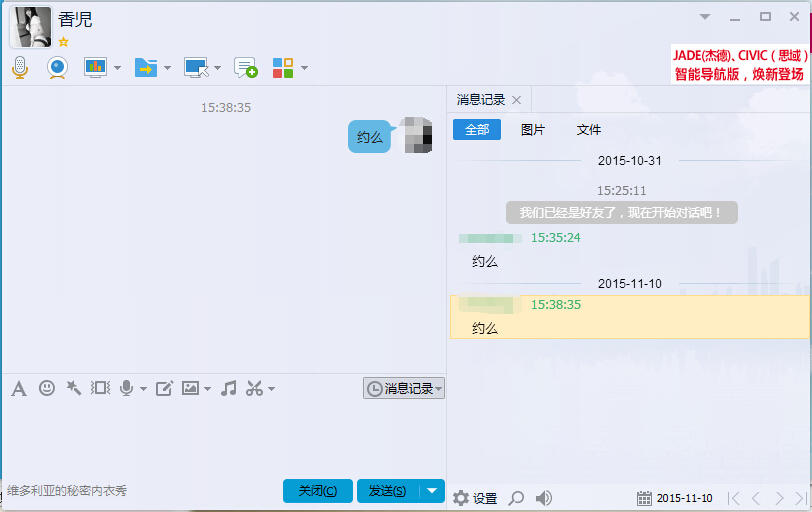Go to next history page
This screenshot has width=812, height=512.
coord(779,498)
